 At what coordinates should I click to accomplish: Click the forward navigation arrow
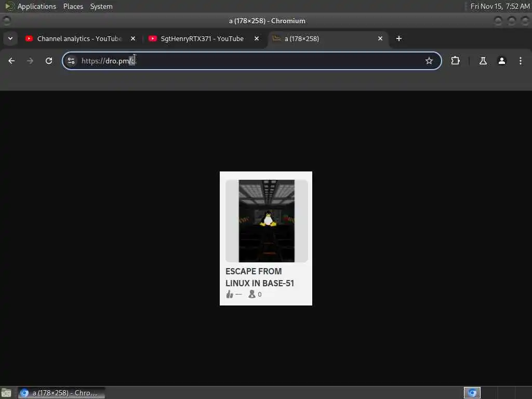click(x=30, y=61)
